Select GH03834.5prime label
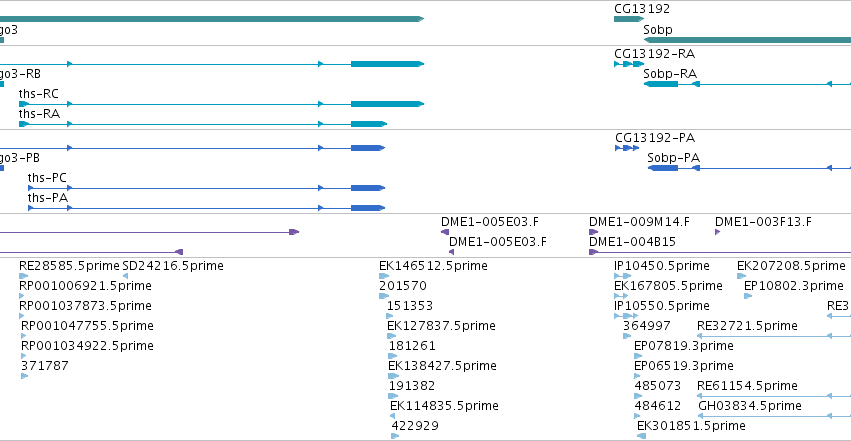 point(750,406)
